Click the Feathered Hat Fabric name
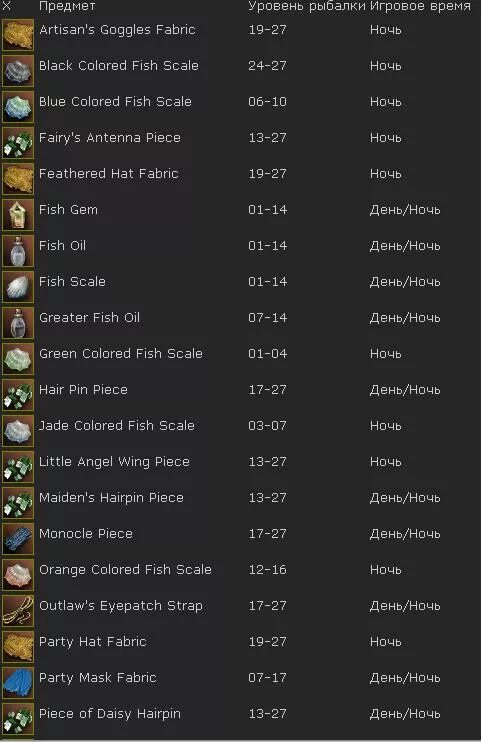Image resolution: width=482 pixels, height=742 pixels. (x=109, y=174)
